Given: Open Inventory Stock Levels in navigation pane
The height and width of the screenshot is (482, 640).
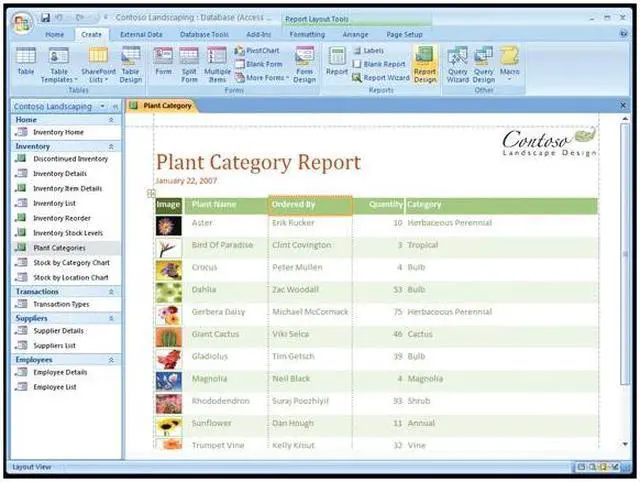Looking at the screenshot, I should (68, 233).
